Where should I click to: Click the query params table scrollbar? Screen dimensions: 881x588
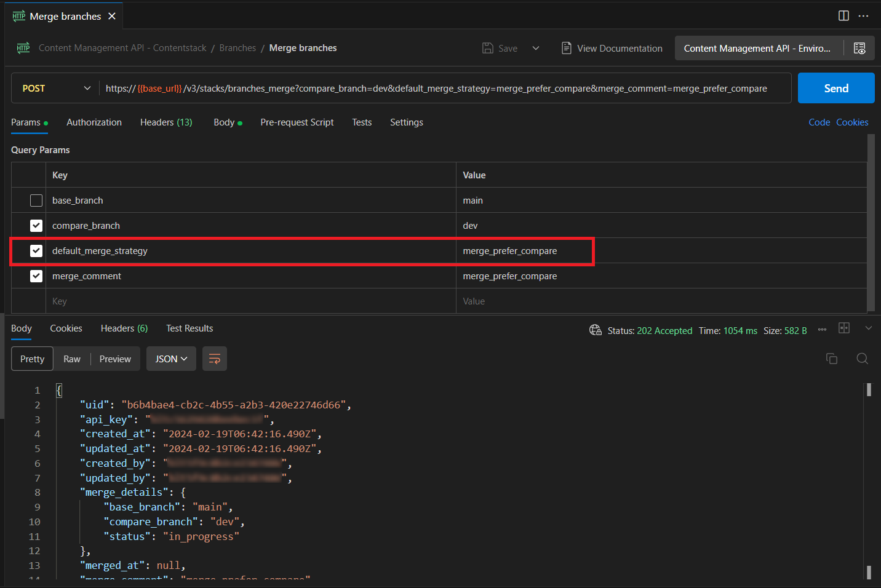point(871,223)
